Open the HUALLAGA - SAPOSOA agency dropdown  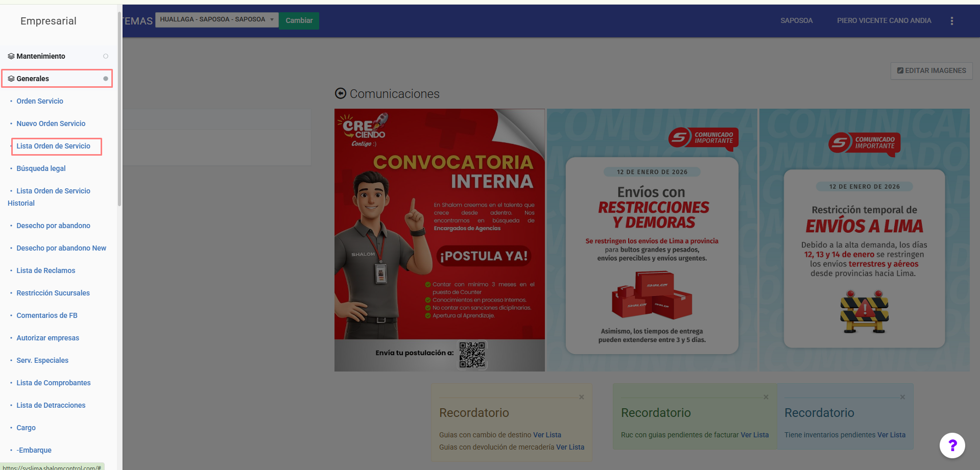pyautogui.click(x=217, y=20)
